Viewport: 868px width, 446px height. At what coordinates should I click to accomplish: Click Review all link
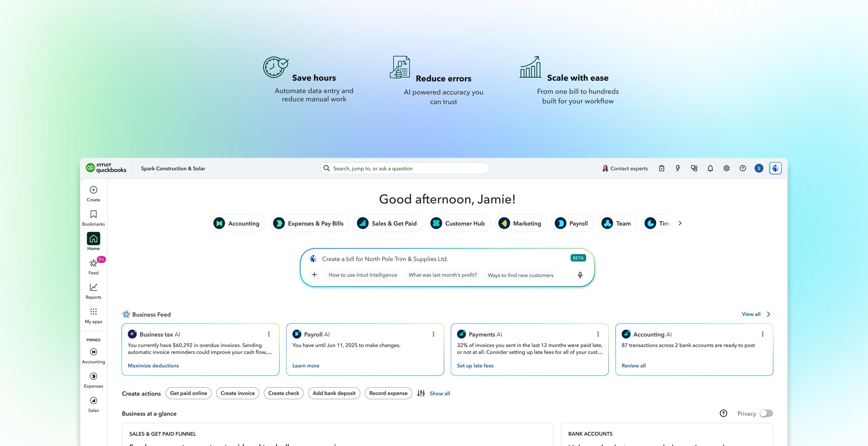633,365
